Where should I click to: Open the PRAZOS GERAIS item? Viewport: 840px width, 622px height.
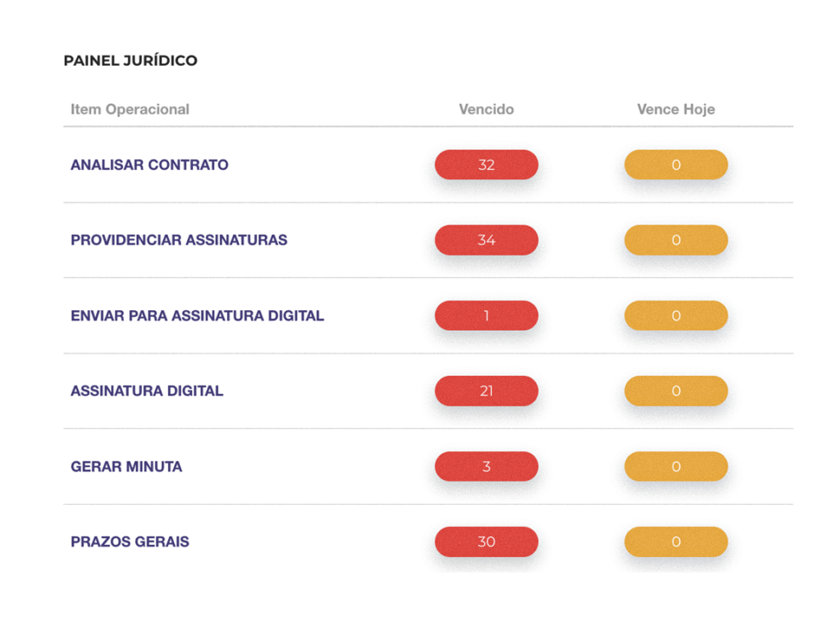130,542
